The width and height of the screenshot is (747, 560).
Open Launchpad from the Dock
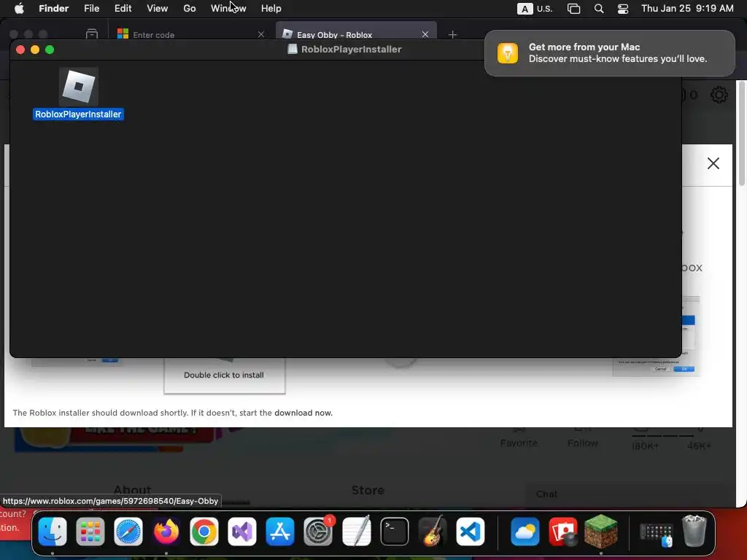pyautogui.click(x=90, y=532)
